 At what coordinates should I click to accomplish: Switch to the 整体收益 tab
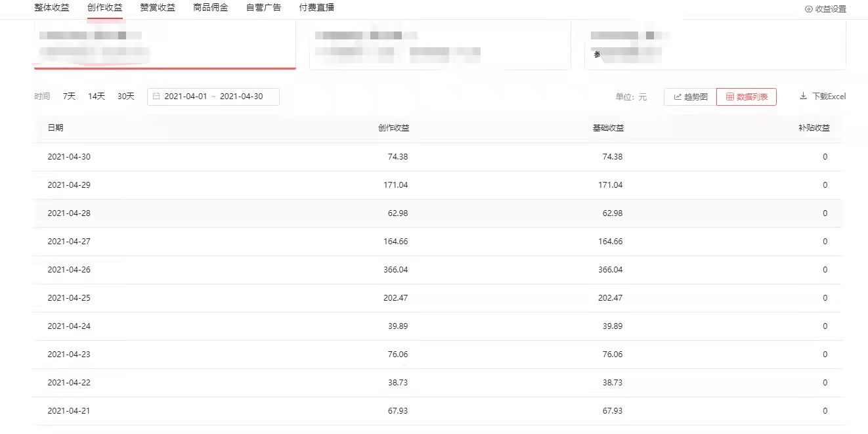click(x=51, y=8)
